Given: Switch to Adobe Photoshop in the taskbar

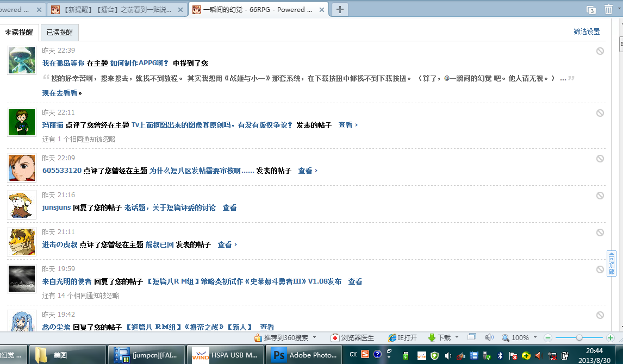Looking at the screenshot, I should (x=305, y=355).
